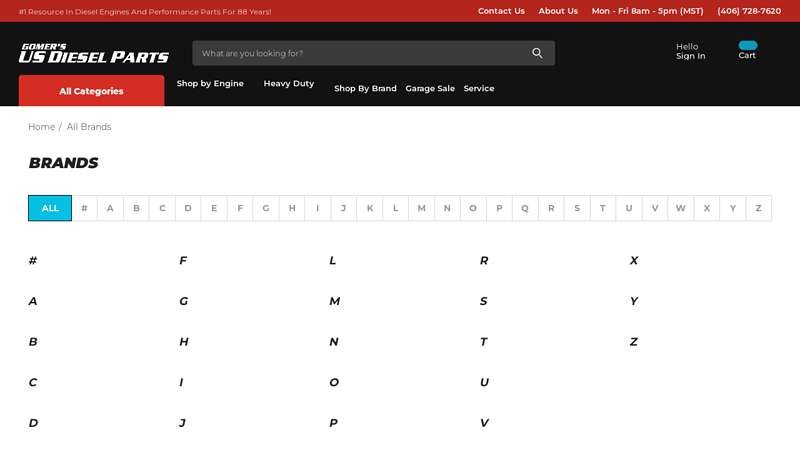
Task: Expand the Shop by Engine menu
Action: [x=210, y=84]
